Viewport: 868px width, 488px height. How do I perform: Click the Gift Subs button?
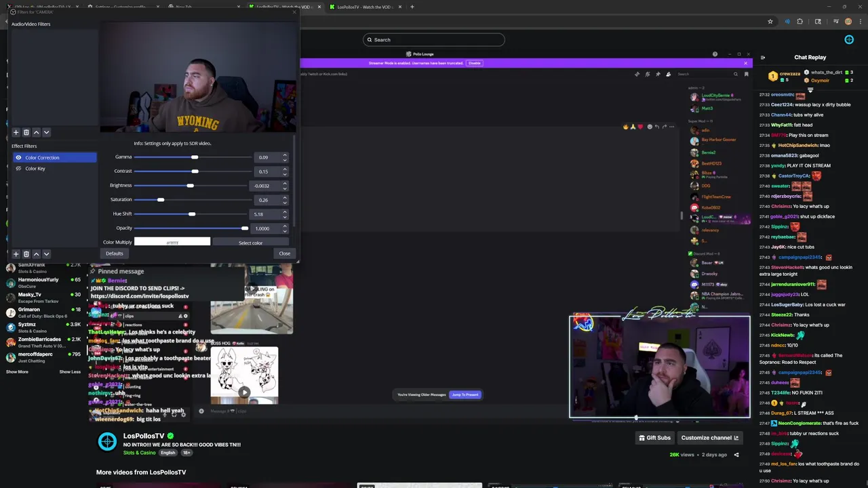(654, 438)
